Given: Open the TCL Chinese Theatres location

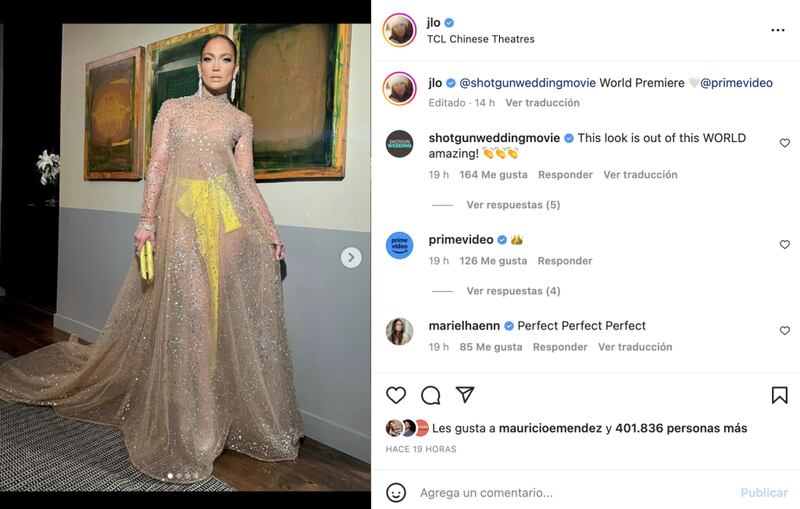Looking at the screenshot, I should (480, 39).
